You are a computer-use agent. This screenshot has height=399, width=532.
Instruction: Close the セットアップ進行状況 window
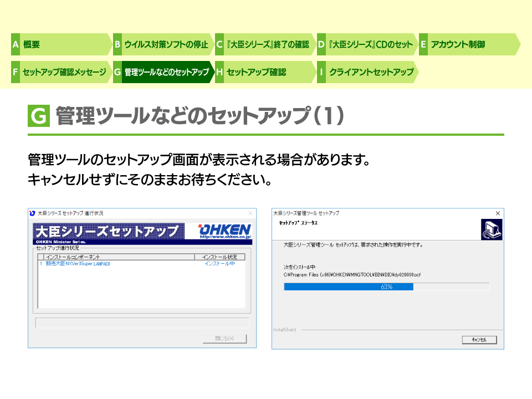tap(250, 213)
